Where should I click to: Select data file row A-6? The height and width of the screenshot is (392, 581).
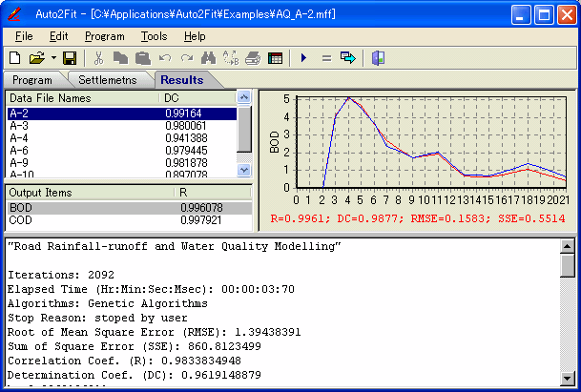click(122, 151)
